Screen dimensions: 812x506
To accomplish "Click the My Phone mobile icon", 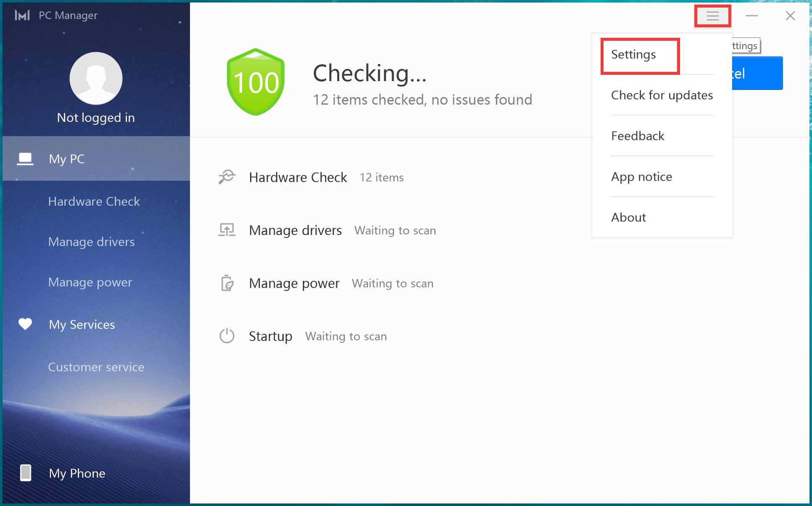I will pos(24,473).
